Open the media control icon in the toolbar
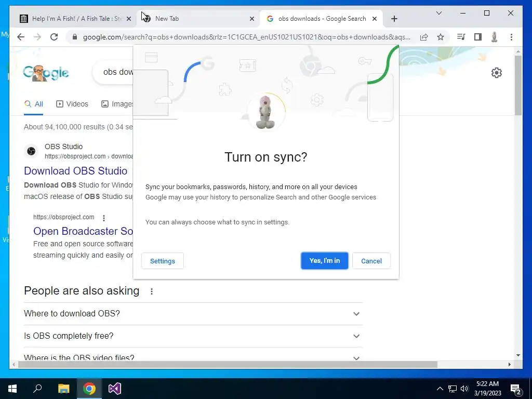Viewport: 532px width, 399px height. click(x=461, y=37)
